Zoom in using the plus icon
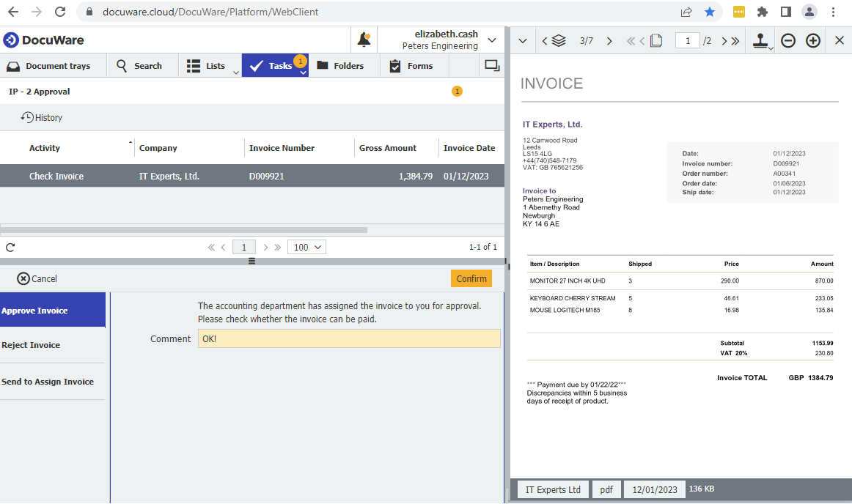The height and width of the screenshot is (504, 852). click(813, 40)
